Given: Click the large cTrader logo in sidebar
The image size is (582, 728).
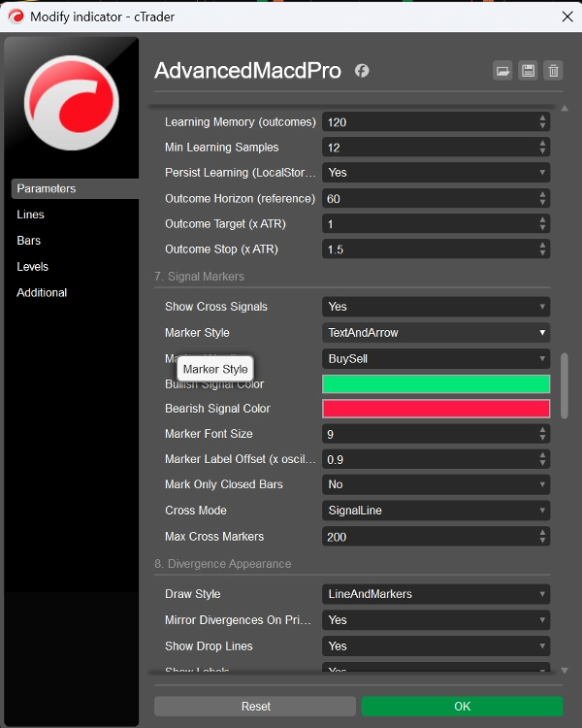Looking at the screenshot, I should click(x=72, y=103).
